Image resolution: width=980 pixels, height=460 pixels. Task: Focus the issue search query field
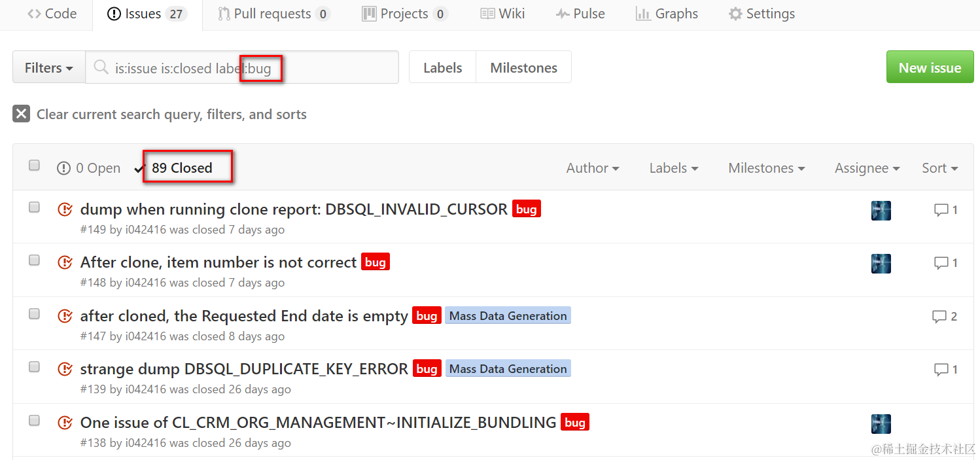click(242, 67)
